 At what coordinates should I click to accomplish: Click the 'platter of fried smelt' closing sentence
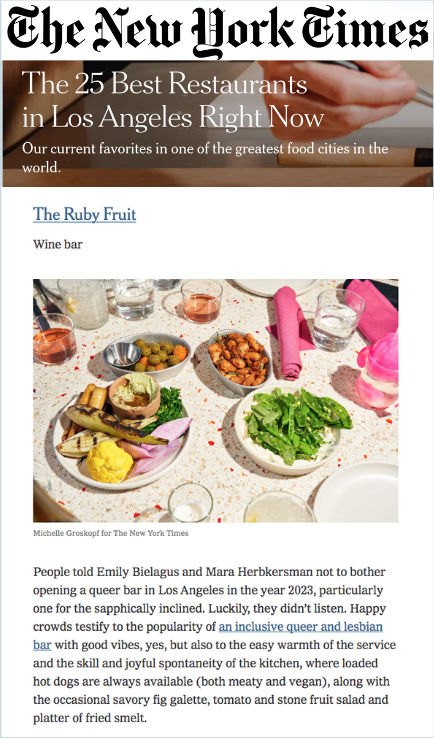point(90,719)
